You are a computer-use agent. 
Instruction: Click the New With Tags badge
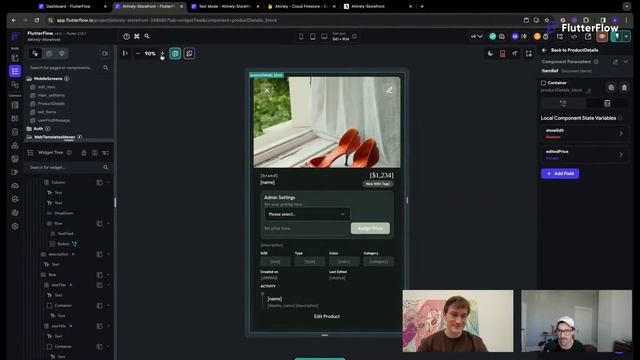point(378,184)
